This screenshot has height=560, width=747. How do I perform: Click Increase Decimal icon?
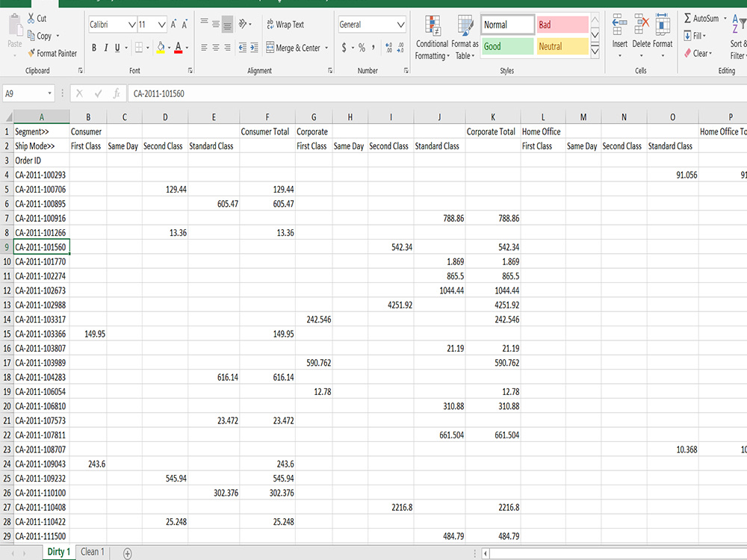388,48
